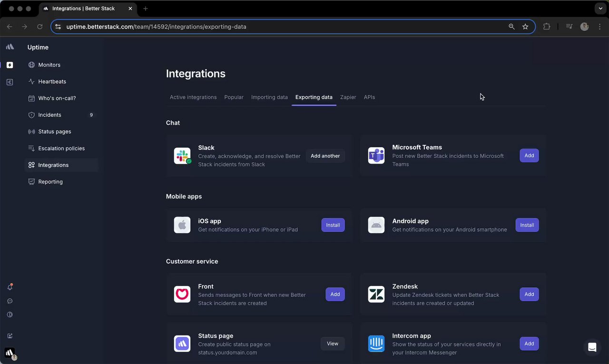Click Add another for Slack

(x=325, y=156)
